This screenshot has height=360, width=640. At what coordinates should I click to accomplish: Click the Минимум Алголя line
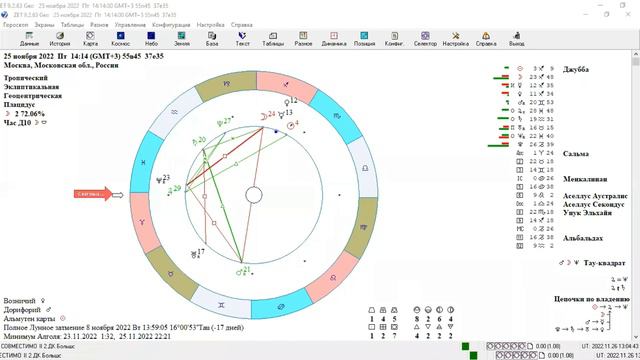click(87, 336)
